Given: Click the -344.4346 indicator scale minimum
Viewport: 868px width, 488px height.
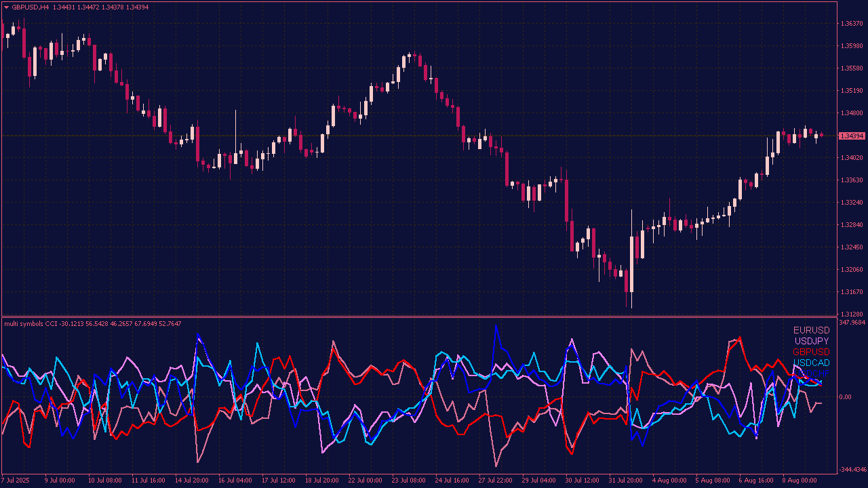Looking at the screenshot, I should point(852,469).
